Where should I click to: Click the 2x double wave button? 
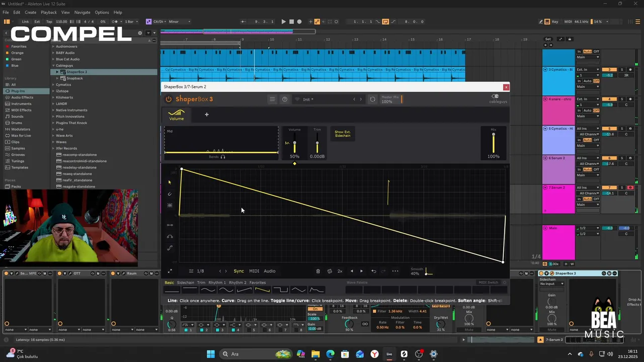340,271
